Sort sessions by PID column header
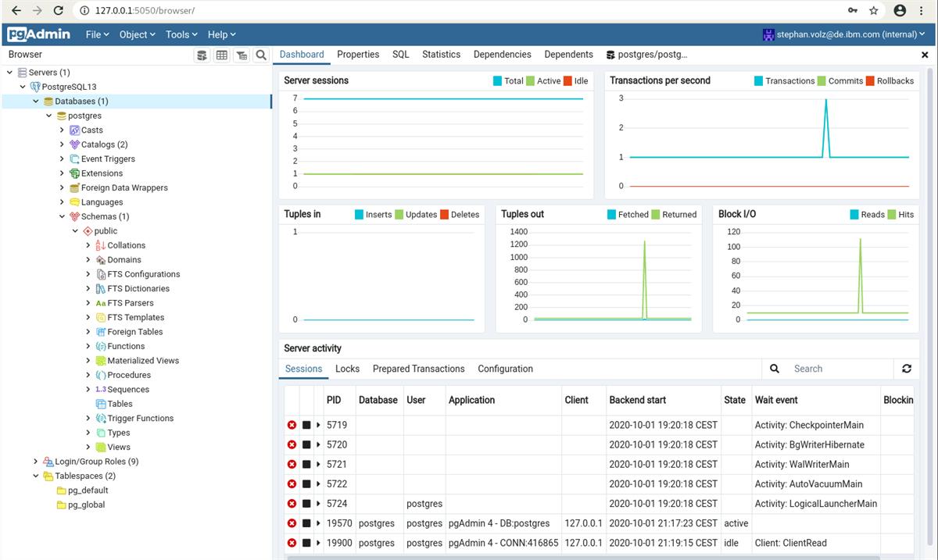 (334, 400)
